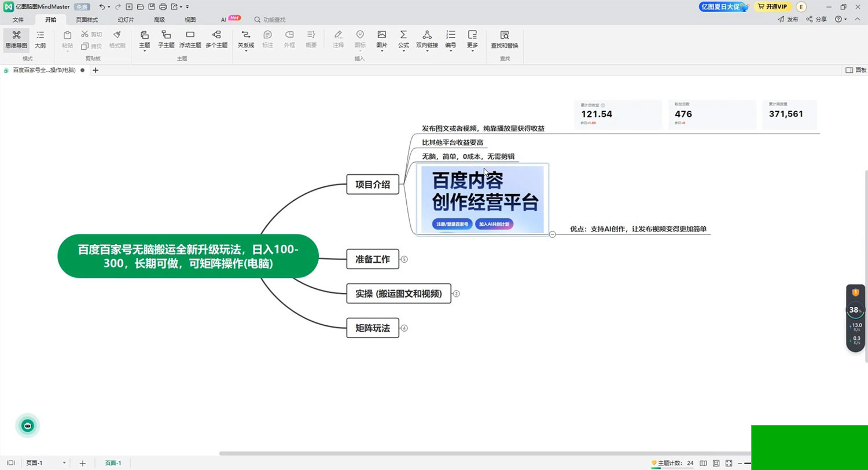Create new file from quick access toolbar

[x=129, y=6]
